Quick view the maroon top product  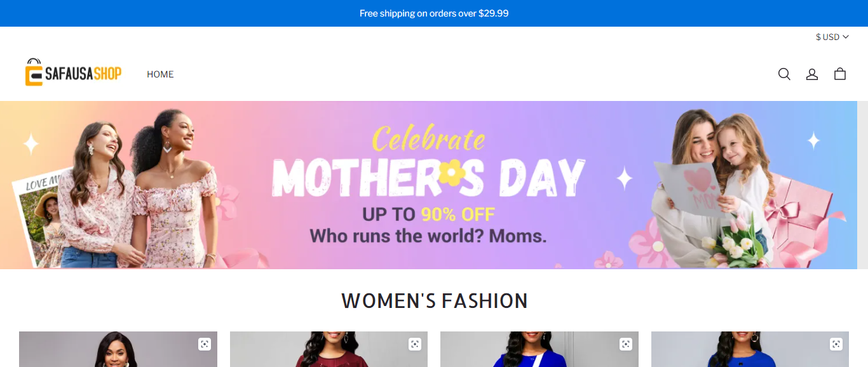pyautogui.click(x=415, y=344)
